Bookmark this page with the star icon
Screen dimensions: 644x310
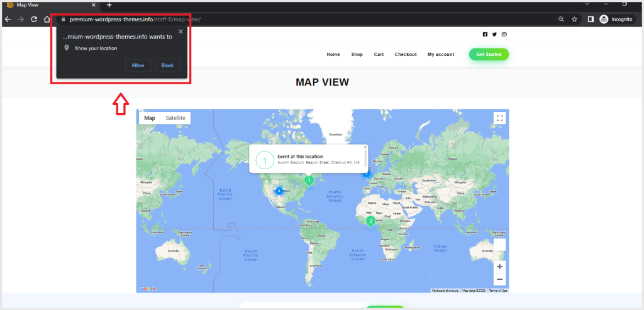click(x=574, y=19)
